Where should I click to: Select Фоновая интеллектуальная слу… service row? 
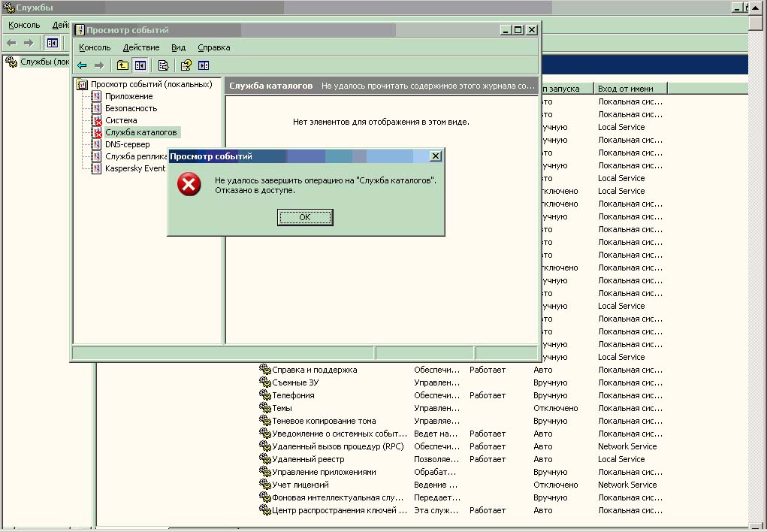pos(337,497)
